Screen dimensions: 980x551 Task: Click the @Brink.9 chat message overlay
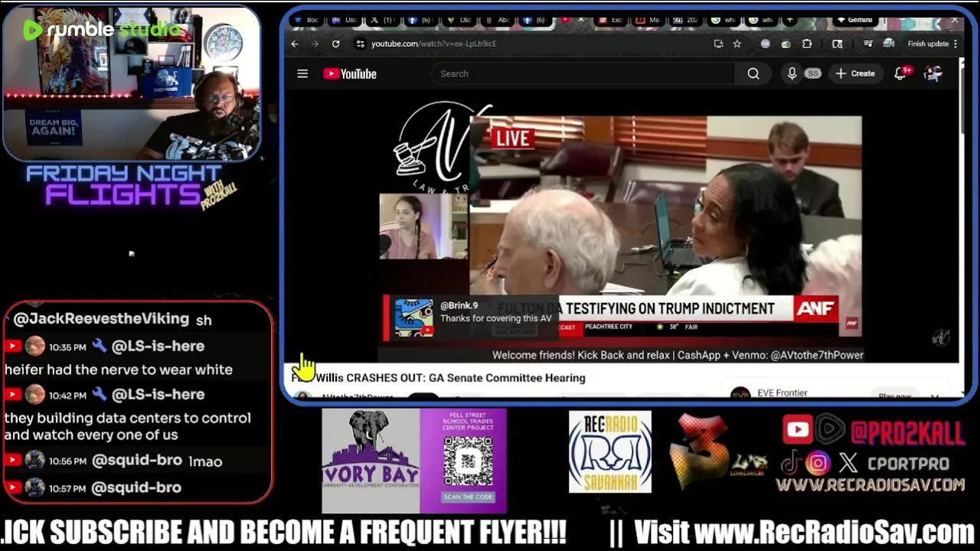472,317
